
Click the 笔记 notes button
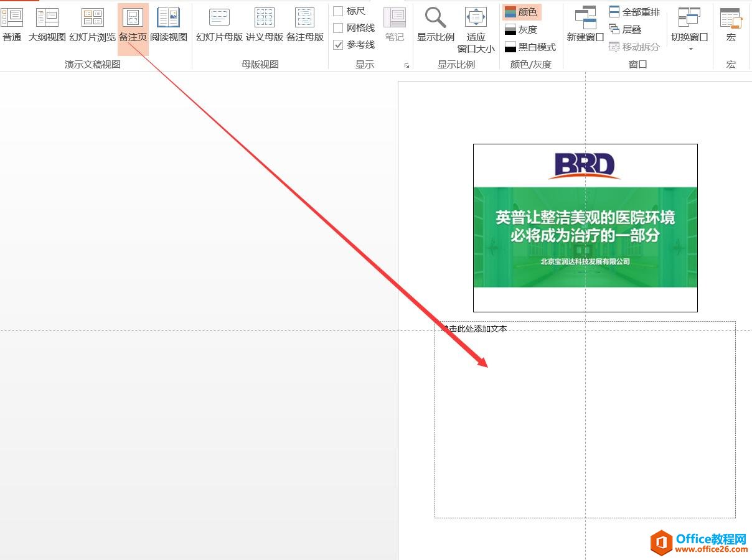[x=395, y=25]
